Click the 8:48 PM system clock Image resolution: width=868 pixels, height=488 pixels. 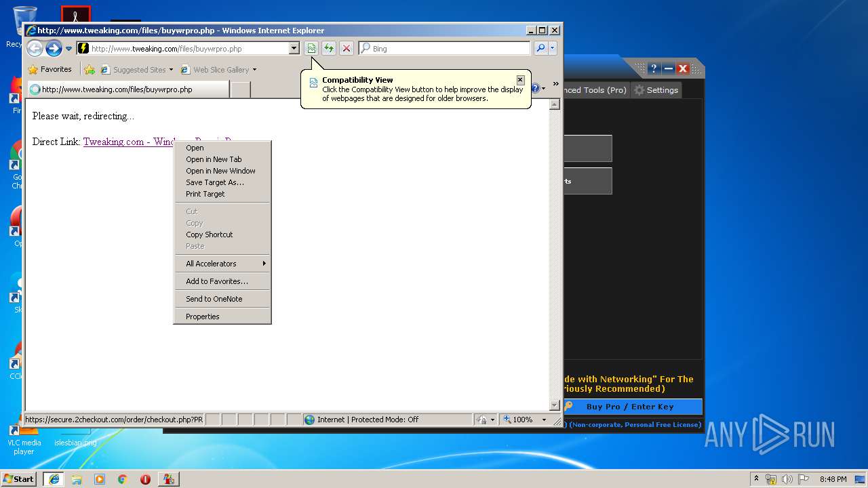tap(833, 479)
